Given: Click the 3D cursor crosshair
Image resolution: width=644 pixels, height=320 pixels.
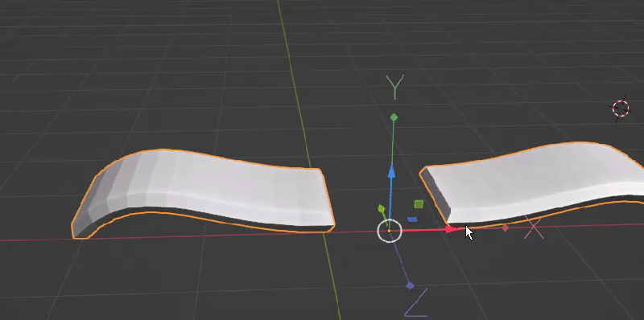Looking at the screenshot, I should (621, 109).
